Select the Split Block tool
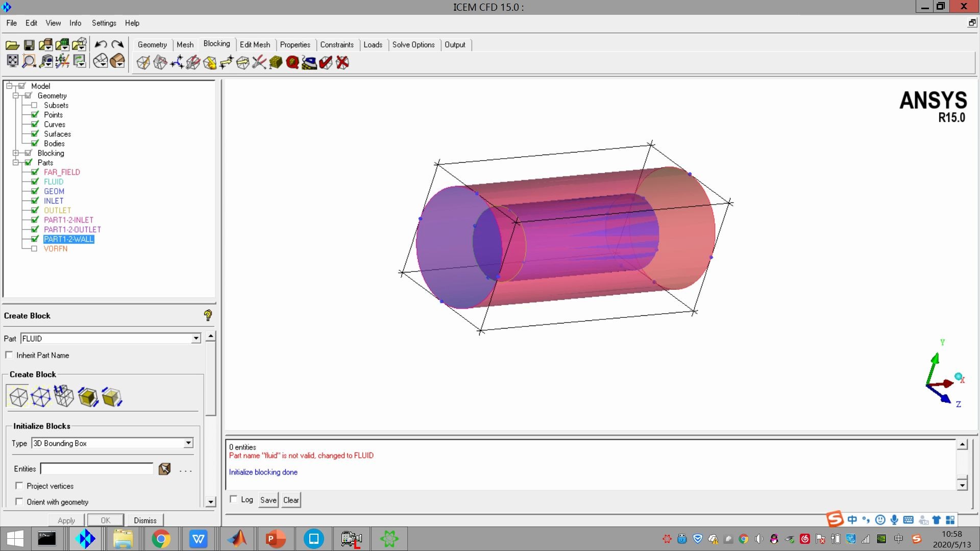The height and width of the screenshot is (551, 980). [160, 63]
